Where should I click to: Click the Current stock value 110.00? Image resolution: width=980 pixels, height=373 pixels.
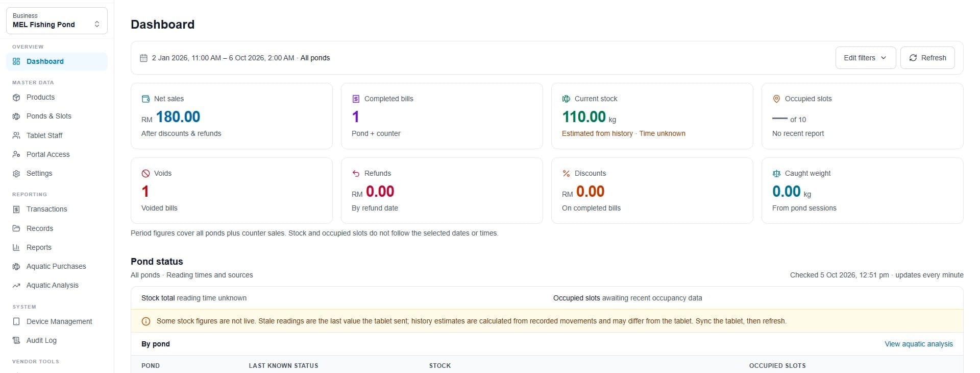[584, 117]
